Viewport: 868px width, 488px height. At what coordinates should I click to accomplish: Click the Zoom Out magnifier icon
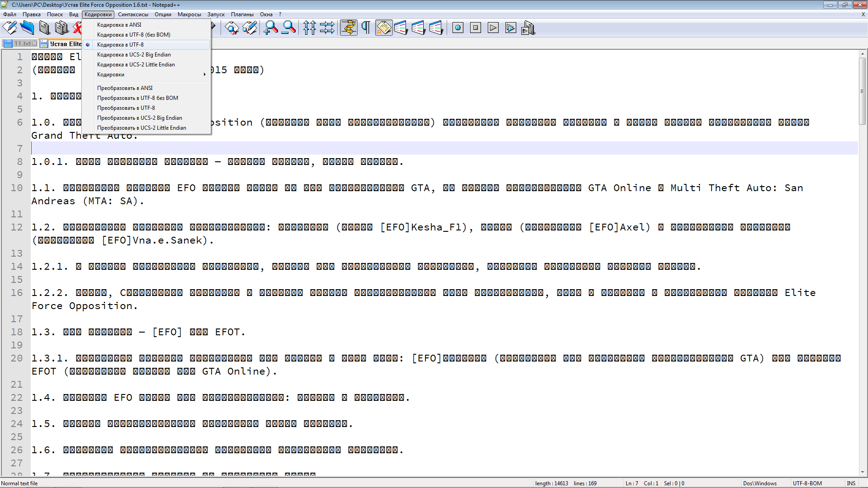pyautogui.click(x=288, y=28)
